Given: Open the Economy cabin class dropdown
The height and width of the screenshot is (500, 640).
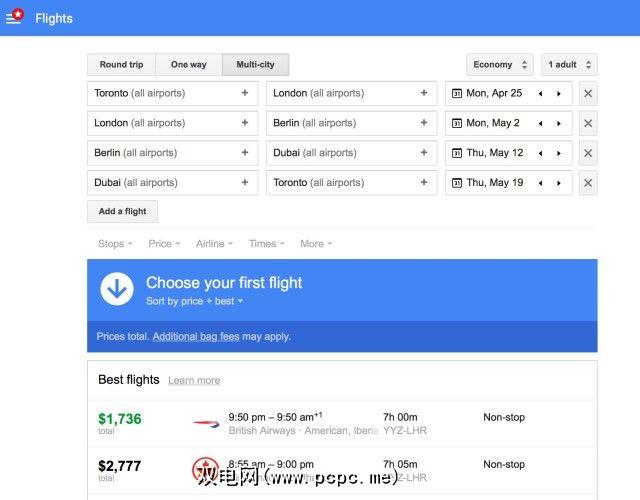Looking at the screenshot, I should pyautogui.click(x=499, y=65).
